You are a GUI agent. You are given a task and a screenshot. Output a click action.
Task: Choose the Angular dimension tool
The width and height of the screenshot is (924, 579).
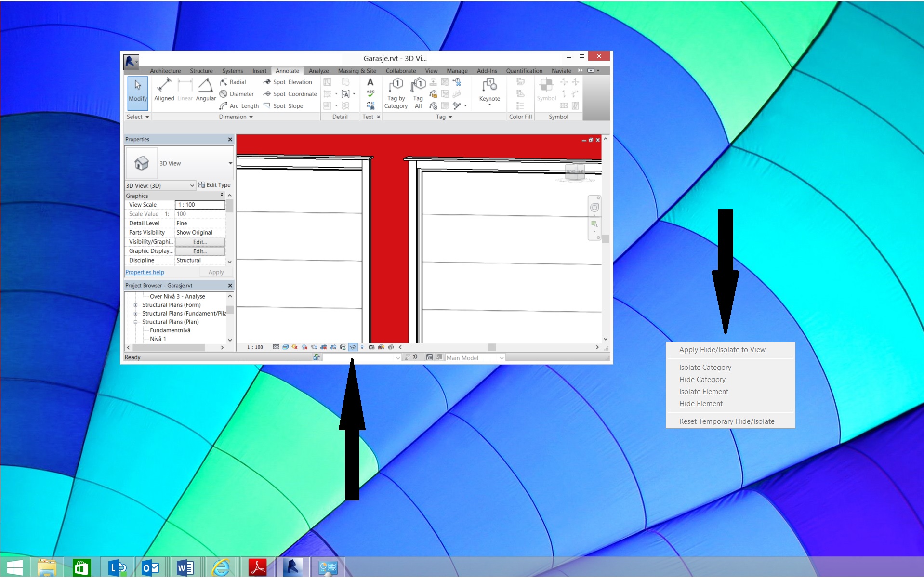point(206,90)
